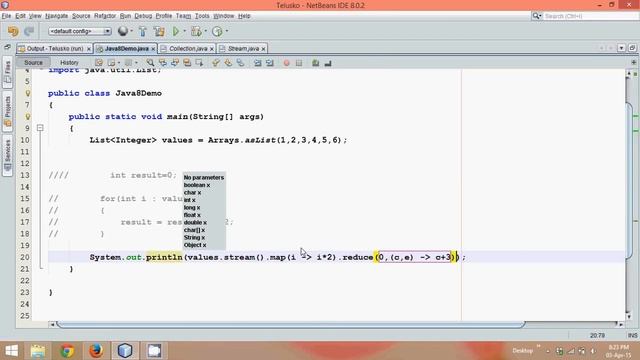Open dropdown arrow next to Profile Project
This screenshot has height=360, width=640.
tap(227, 31)
